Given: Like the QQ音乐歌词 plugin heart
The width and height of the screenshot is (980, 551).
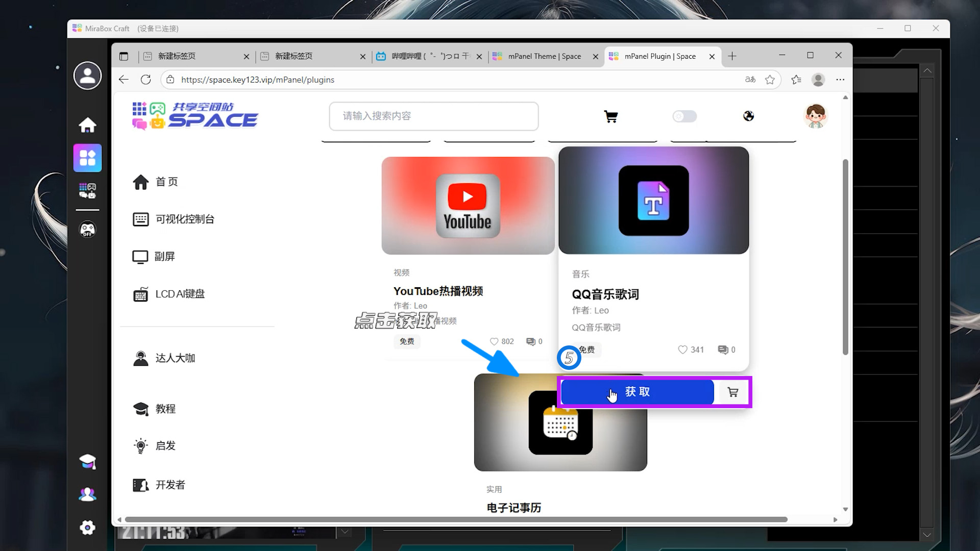Looking at the screenshot, I should [x=682, y=349].
